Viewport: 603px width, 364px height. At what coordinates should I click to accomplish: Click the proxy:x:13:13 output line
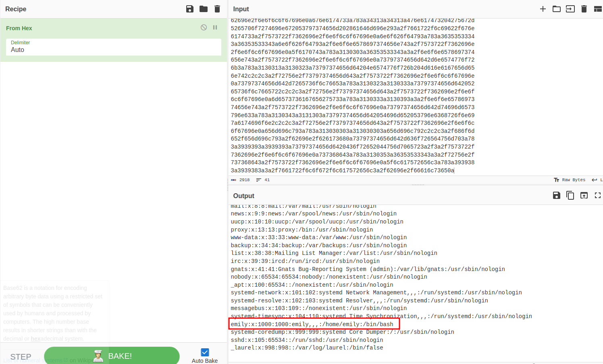[302, 230]
